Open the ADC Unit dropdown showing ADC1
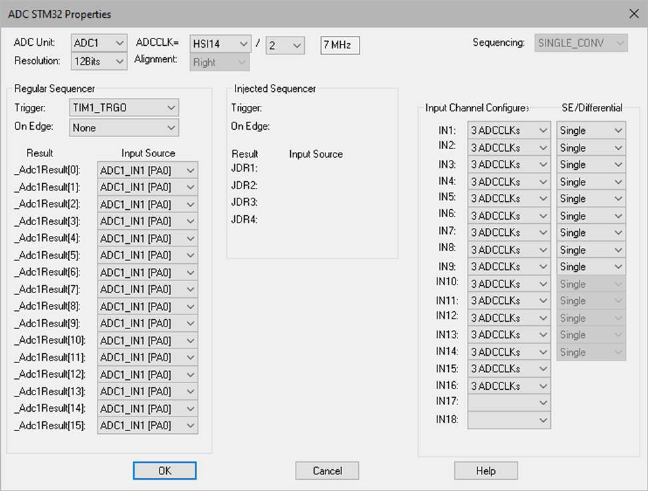The width and height of the screenshot is (648, 491). (x=99, y=43)
